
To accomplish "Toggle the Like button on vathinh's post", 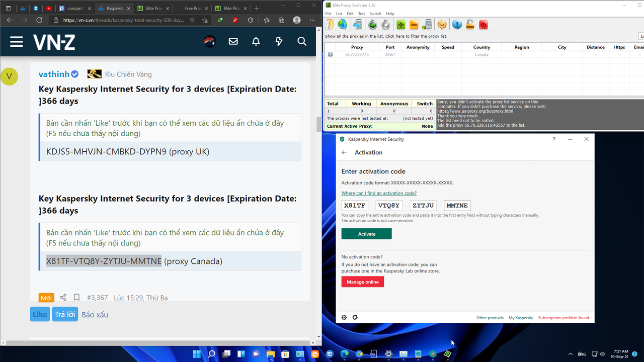I will pyautogui.click(x=39, y=314).
